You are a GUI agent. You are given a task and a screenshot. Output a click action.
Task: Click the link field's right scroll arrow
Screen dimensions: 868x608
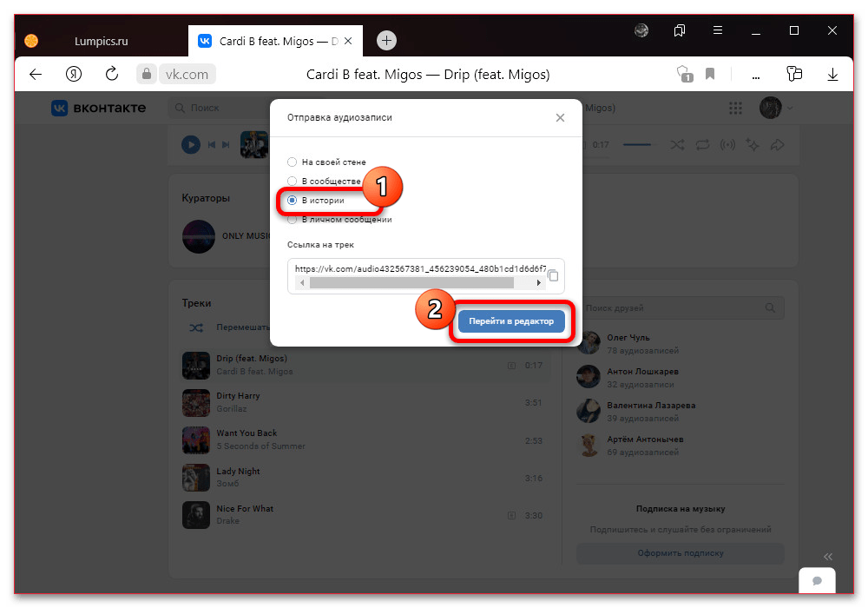[539, 283]
